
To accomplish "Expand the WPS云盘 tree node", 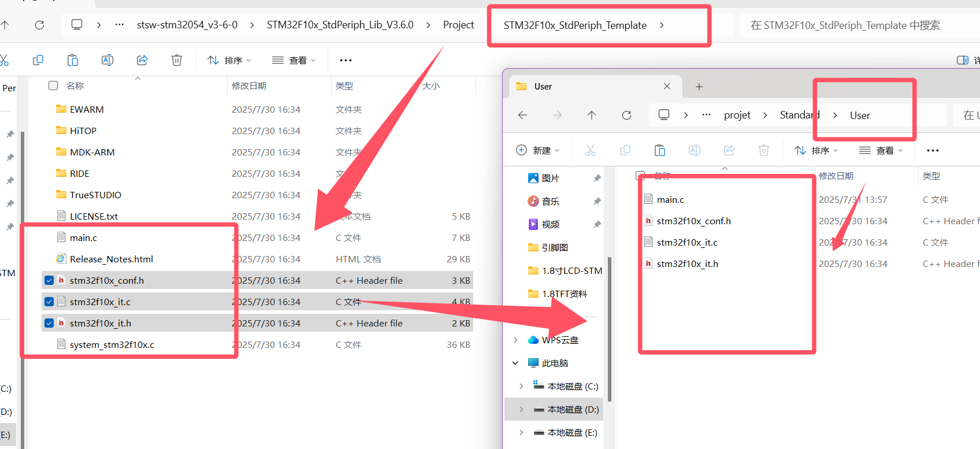I will [x=515, y=340].
